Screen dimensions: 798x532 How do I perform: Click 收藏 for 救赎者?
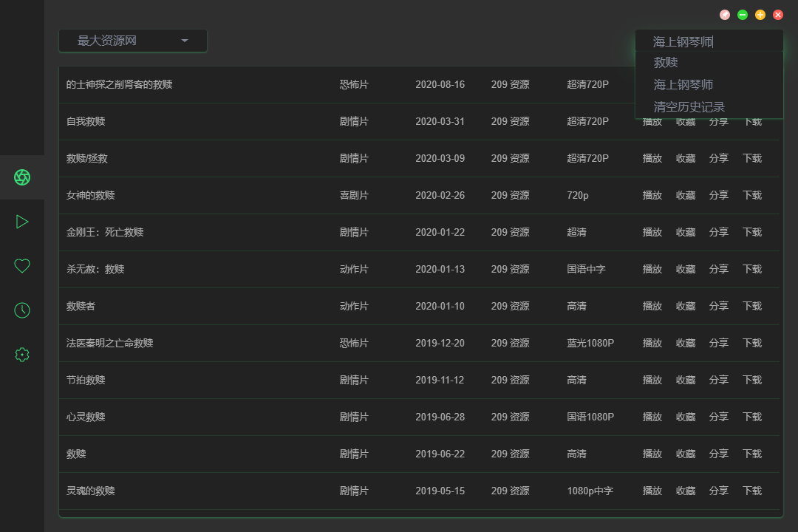[x=685, y=306]
